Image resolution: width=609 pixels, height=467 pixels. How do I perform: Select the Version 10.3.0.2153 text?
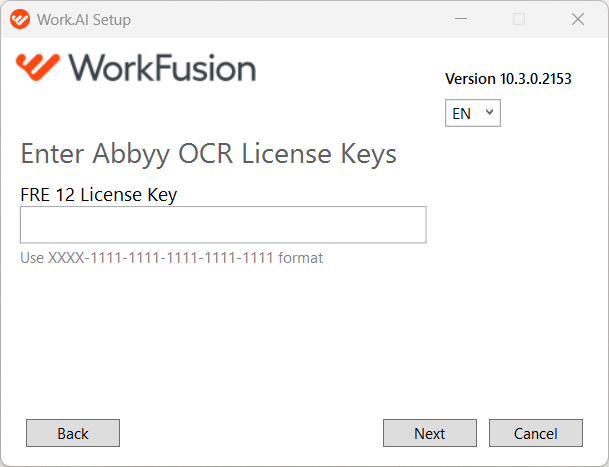(508, 79)
